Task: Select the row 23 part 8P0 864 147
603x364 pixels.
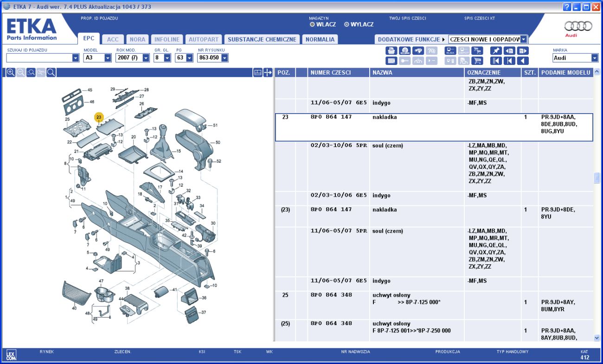Action: (x=434, y=128)
